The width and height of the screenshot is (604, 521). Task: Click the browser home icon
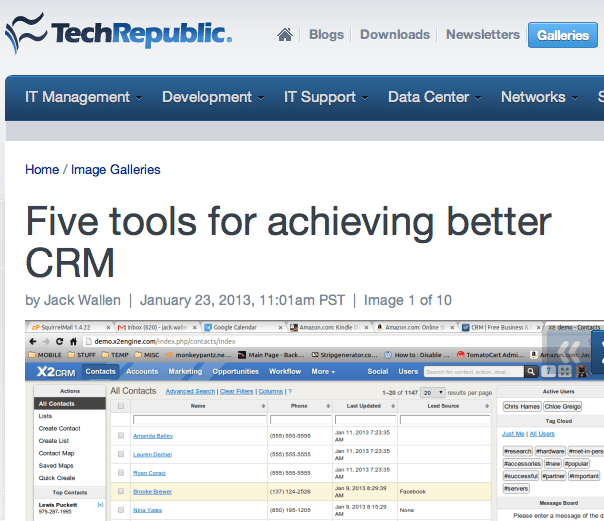73,341
